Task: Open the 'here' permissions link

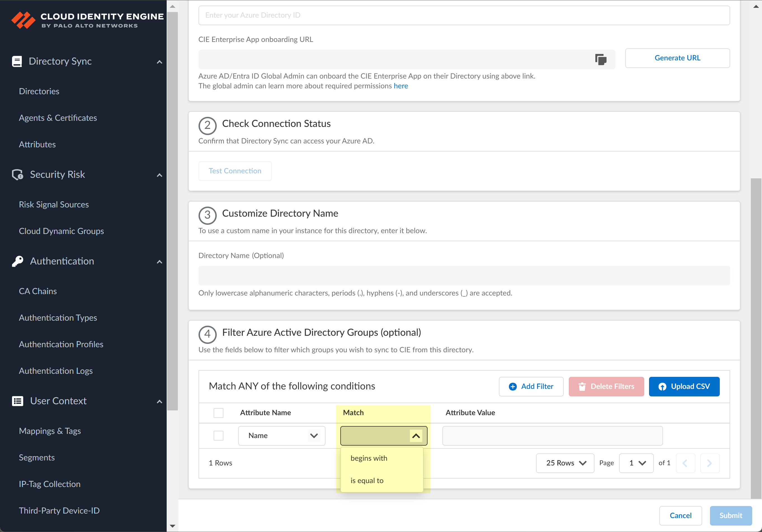Action: click(401, 86)
